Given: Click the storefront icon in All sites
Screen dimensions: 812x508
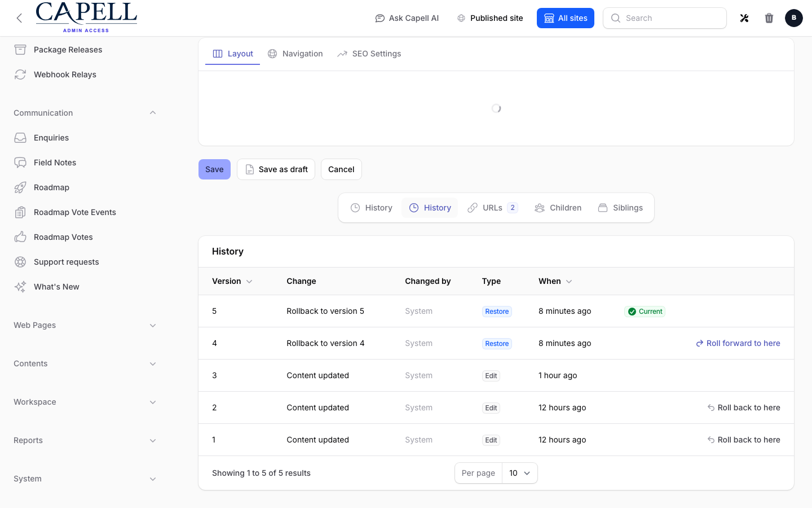Looking at the screenshot, I should pos(549,18).
